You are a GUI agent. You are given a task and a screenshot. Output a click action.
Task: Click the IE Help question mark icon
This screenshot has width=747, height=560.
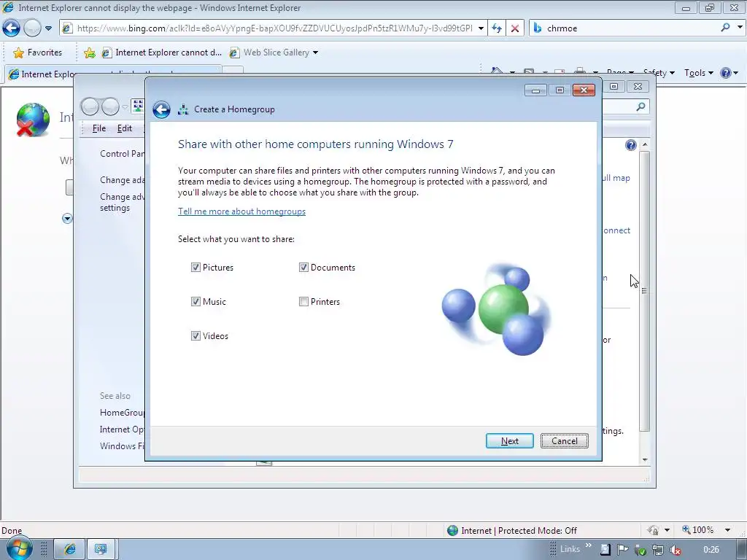click(x=726, y=73)
